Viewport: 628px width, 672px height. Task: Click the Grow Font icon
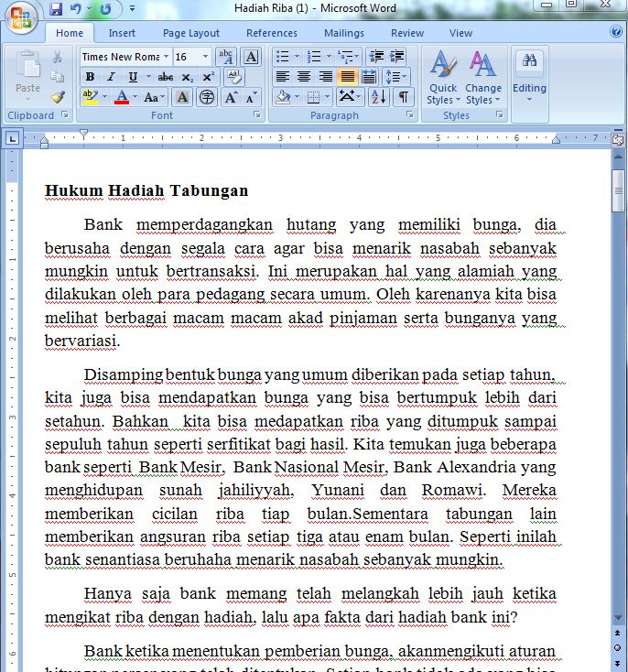tap(231, 97)
